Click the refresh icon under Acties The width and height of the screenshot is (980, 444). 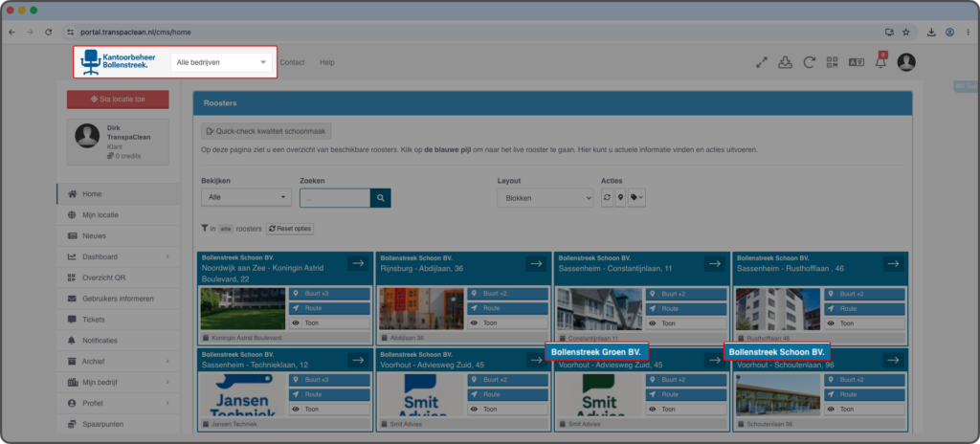click(x=608, y=198)
